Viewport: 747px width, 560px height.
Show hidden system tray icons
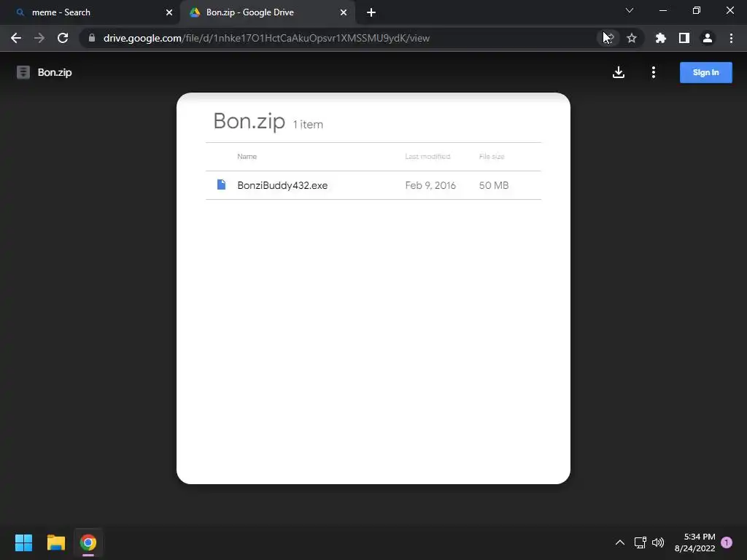coord(620,542)
